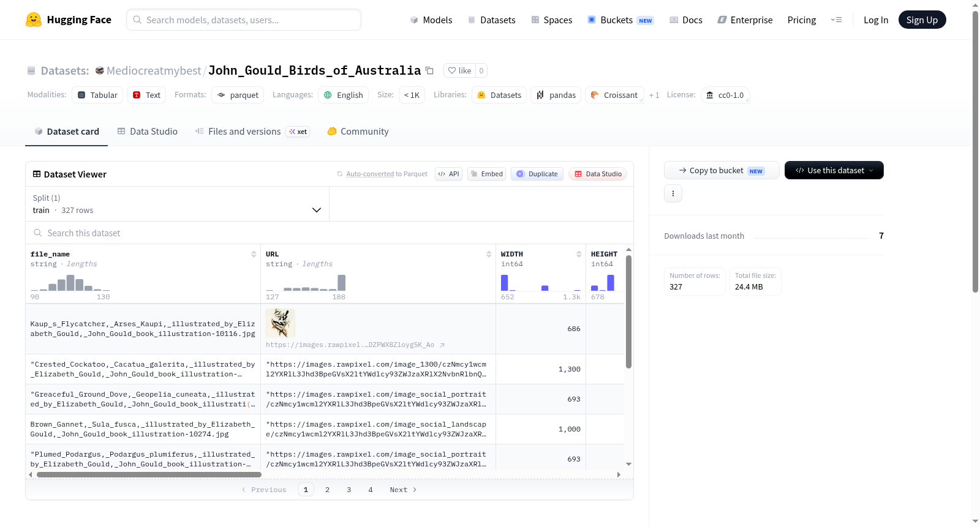The height and width of the screenshot is (527, 980).
Task: Select the Croissant library tag
Action: tap(614, 95)
